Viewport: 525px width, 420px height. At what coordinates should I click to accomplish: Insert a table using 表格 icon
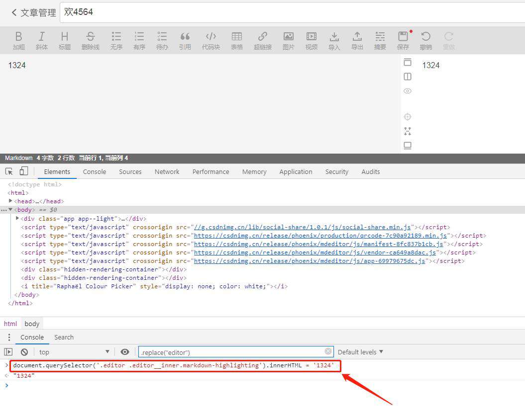(237, 40)
